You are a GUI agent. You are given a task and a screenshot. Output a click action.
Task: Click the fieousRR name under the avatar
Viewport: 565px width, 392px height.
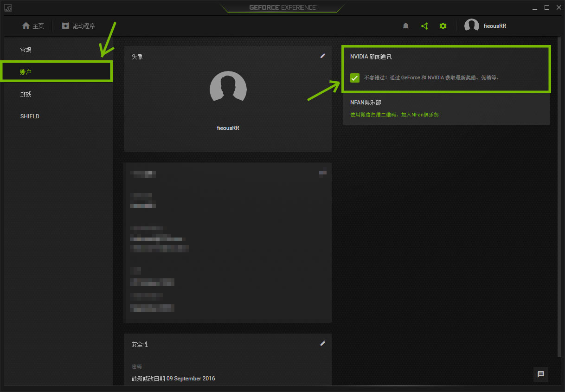228,128
